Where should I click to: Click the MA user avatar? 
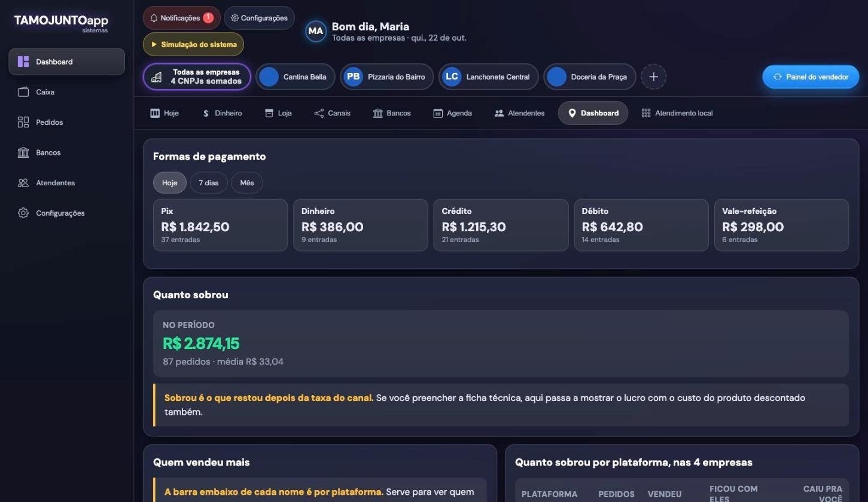point(316,31)
